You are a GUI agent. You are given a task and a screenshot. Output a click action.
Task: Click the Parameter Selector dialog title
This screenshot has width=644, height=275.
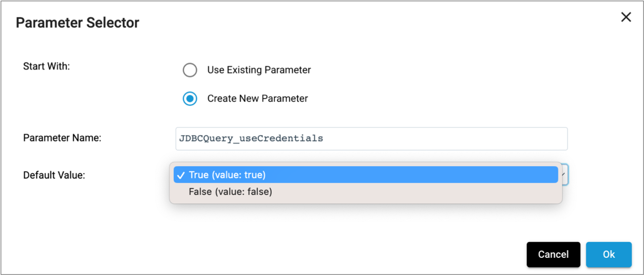pyautogui.click(x=76, y=22)
